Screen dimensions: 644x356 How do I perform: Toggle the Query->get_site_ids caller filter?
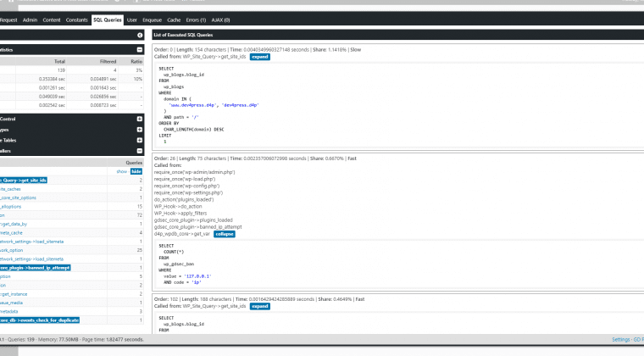[x=24, y=181]
